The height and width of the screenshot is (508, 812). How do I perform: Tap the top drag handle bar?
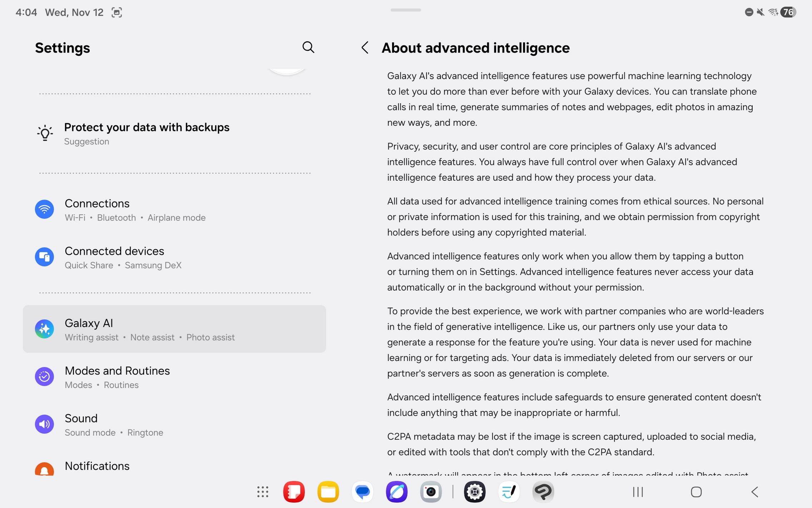[406, 10]
